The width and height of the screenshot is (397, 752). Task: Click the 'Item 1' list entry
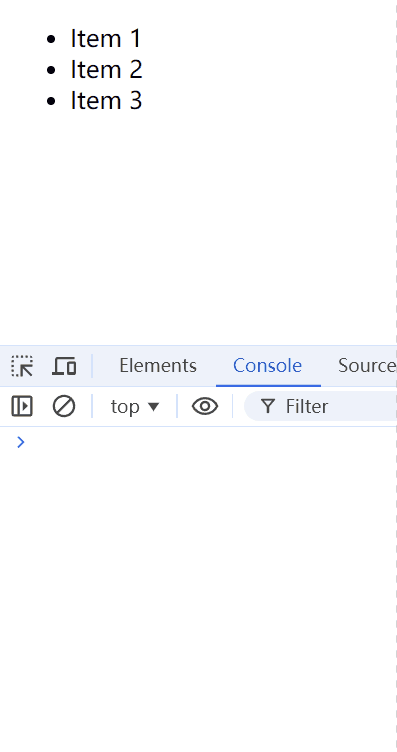106,38
